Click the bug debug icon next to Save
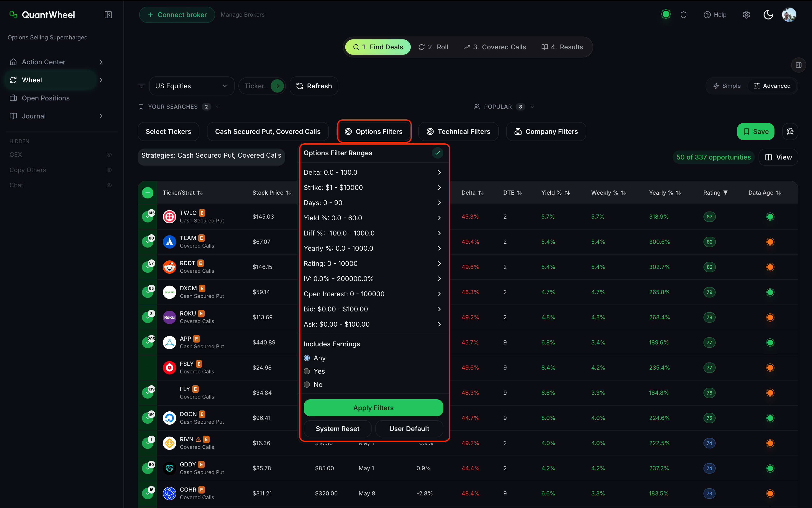The image size is (812, 508). pos(790,131)
